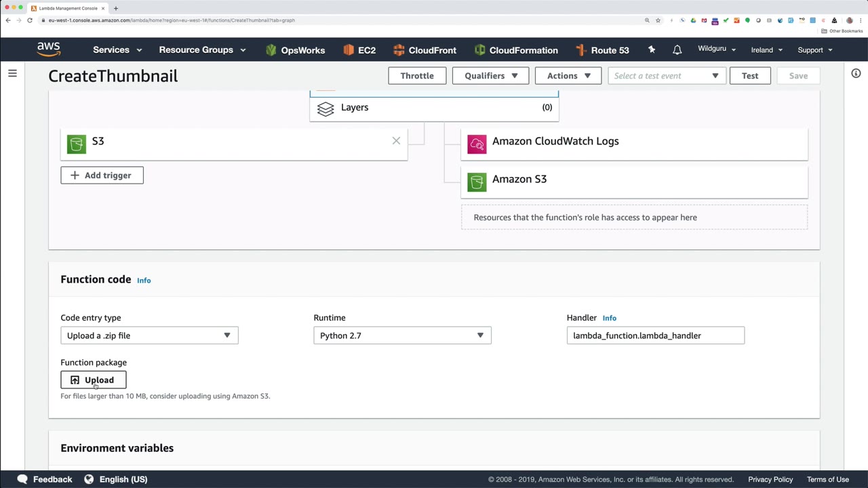The image size is (868, 488).
Task: Click the Environment variables heading
Action: pyautogui.click(x=117, y=448)
